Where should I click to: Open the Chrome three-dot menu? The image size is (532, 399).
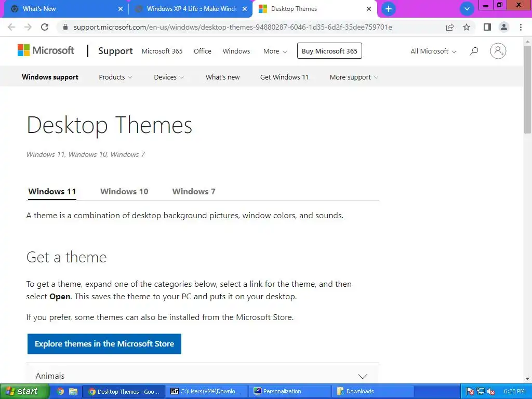[x=521, y=27]
